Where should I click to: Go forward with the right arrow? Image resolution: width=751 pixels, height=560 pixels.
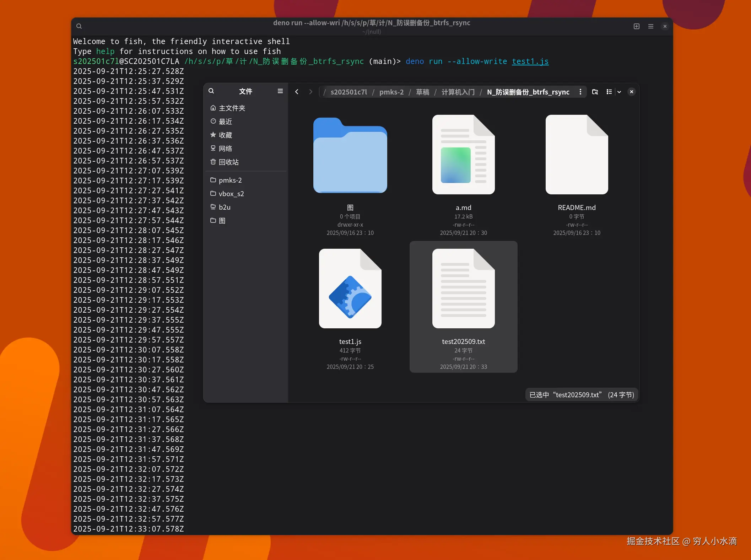(310, 92)
